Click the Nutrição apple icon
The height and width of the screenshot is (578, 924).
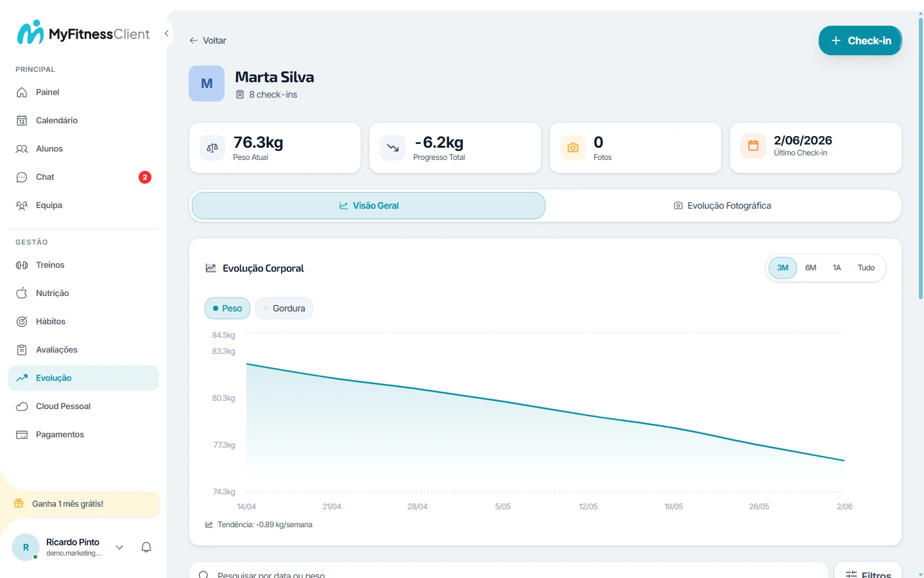coord(22,293)
